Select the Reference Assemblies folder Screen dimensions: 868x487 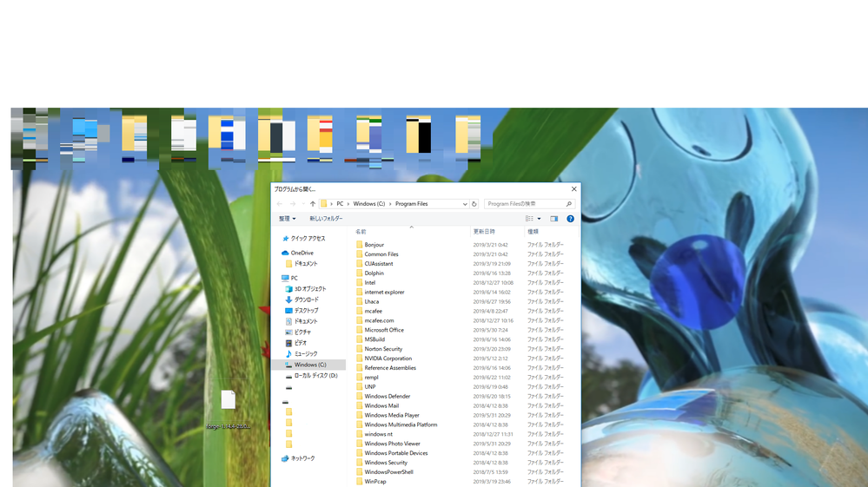tap(390, 367)
